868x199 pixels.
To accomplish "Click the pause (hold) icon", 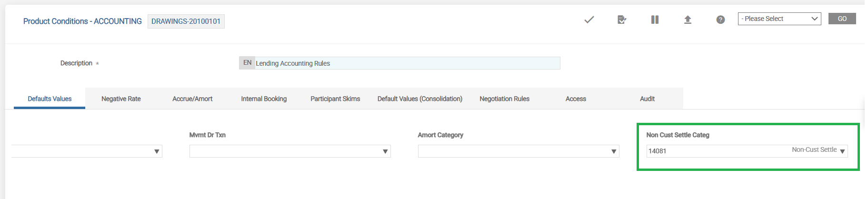I will 655,20.
